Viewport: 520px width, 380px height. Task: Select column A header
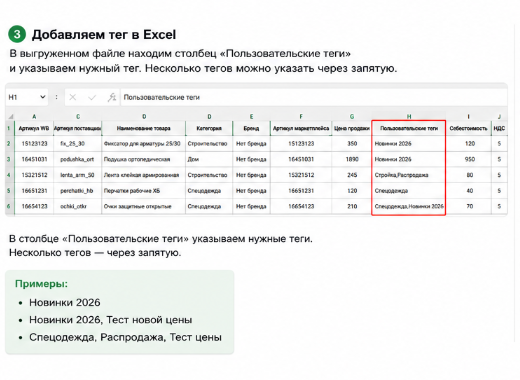[x=34, y=116]
